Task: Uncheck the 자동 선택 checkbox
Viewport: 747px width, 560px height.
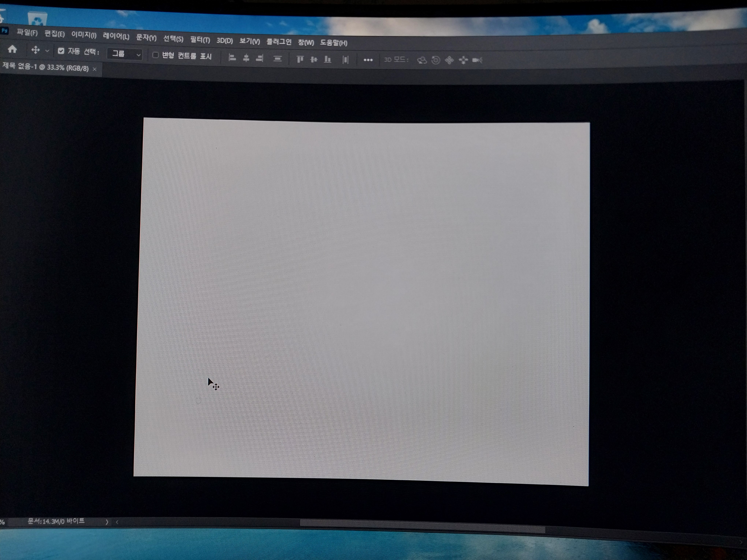Action: point(61,51)
